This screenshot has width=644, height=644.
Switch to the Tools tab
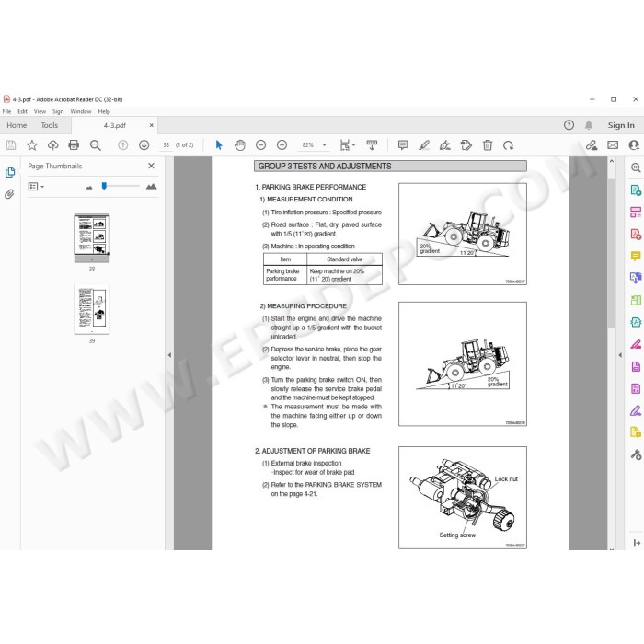coord(50,125)
